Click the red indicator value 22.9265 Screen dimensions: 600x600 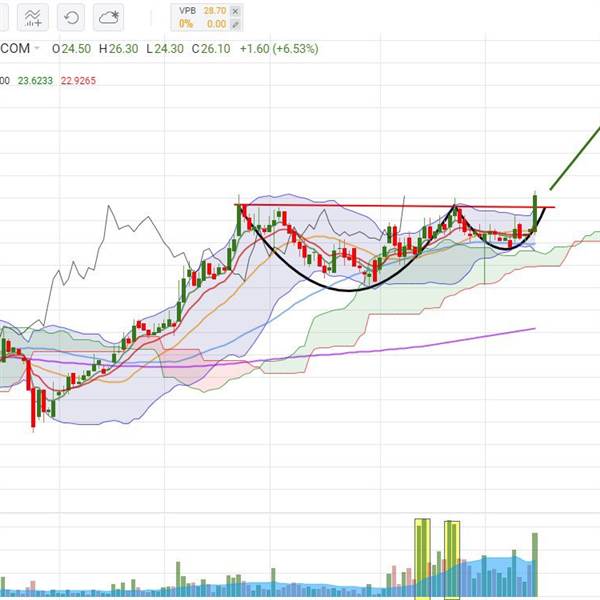[x=78, y=81]
